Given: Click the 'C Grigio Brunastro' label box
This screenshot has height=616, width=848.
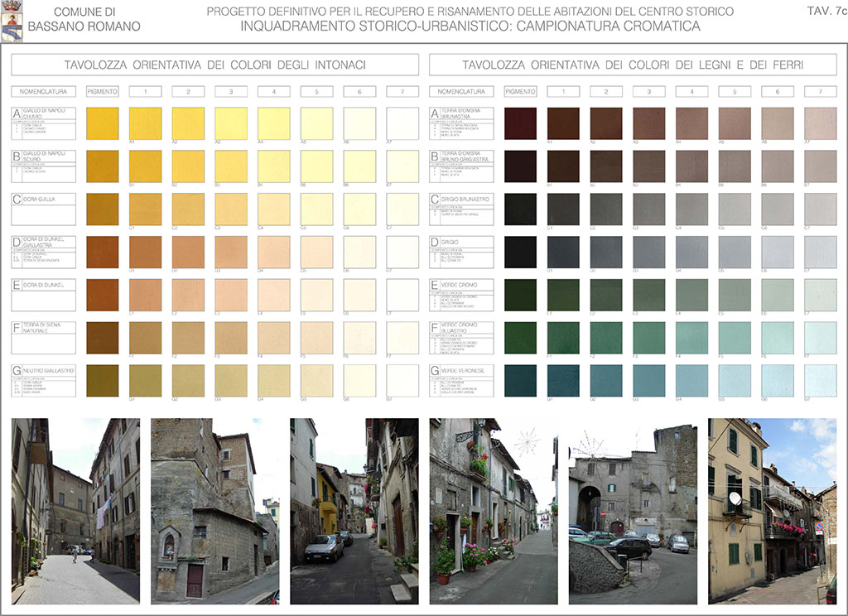Looking at the screenshot, I should pyautogui.click(x=461, y=209).
